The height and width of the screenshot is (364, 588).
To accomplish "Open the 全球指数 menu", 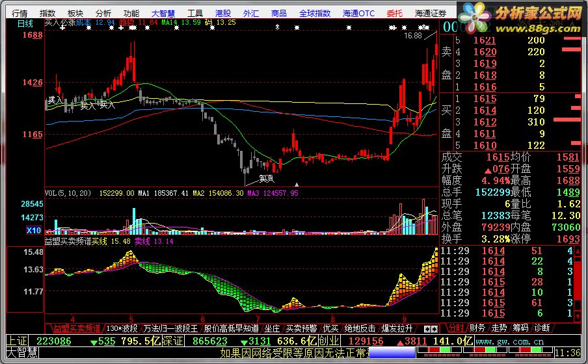I will (315, 14).
